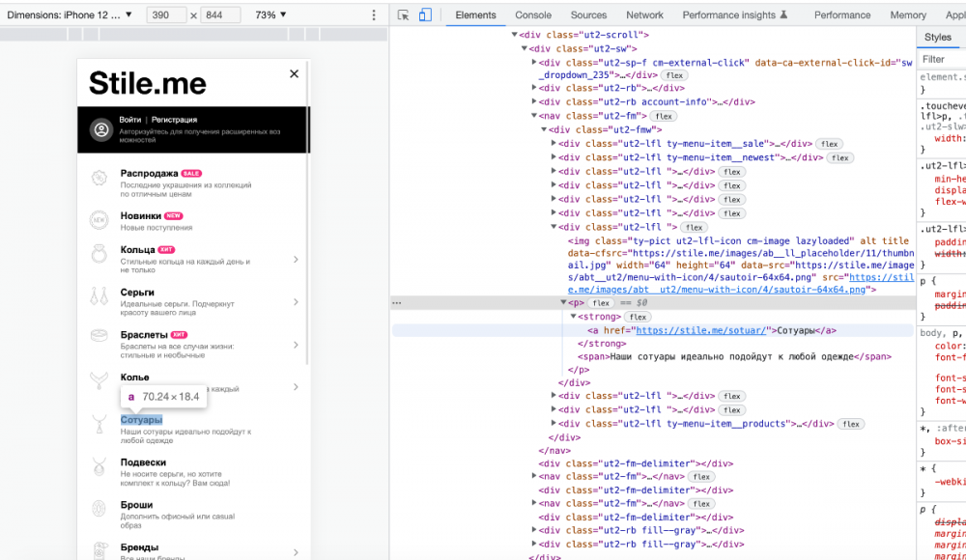Close the mobile menu with X icon
This screenshot has height=560, width=966.
tap(294, 73)
